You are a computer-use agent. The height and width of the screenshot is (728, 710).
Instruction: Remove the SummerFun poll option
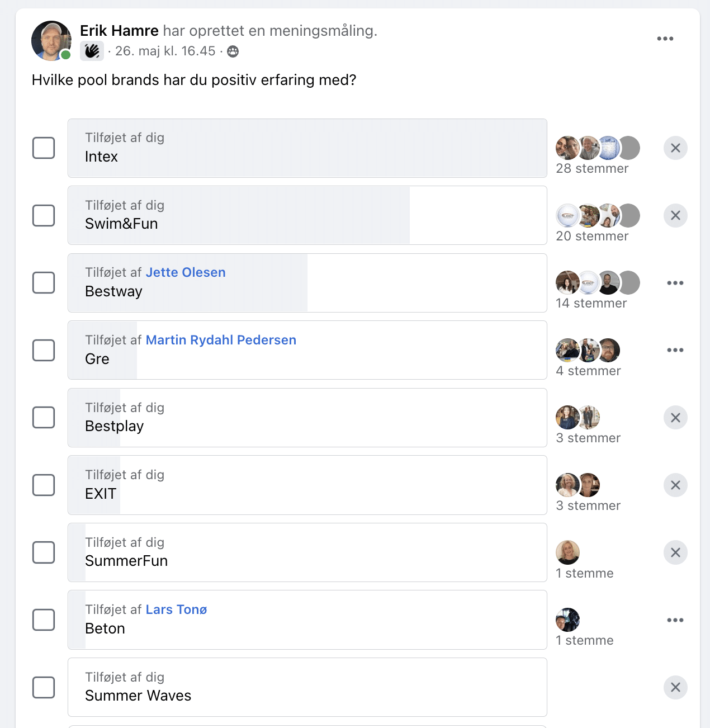point(675,552)
